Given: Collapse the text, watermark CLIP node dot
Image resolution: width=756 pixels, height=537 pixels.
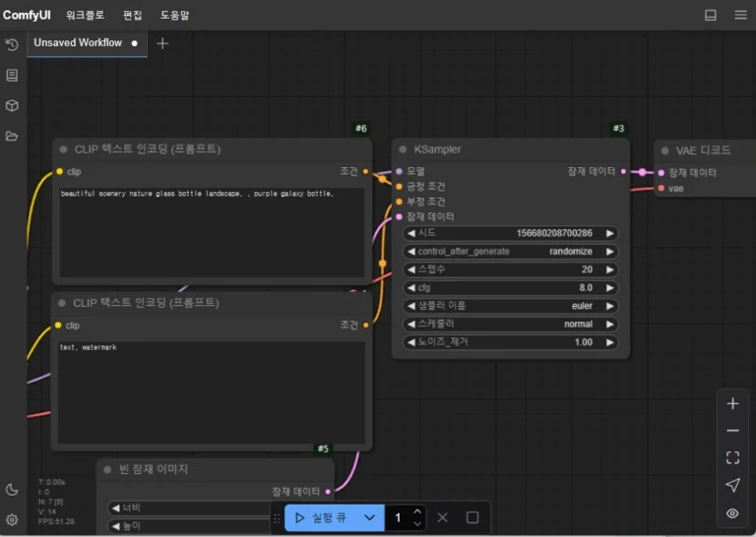Looking at the screenshot, I should point(62,303).
